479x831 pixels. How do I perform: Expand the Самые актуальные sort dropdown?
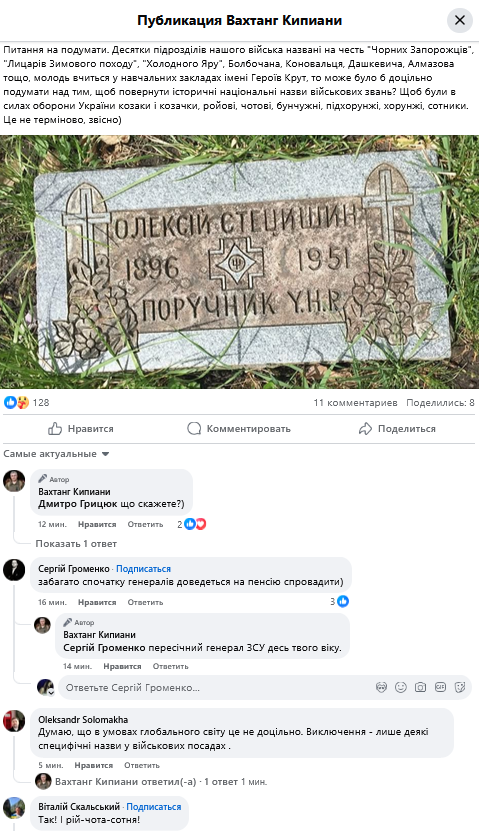click(56, 454)
